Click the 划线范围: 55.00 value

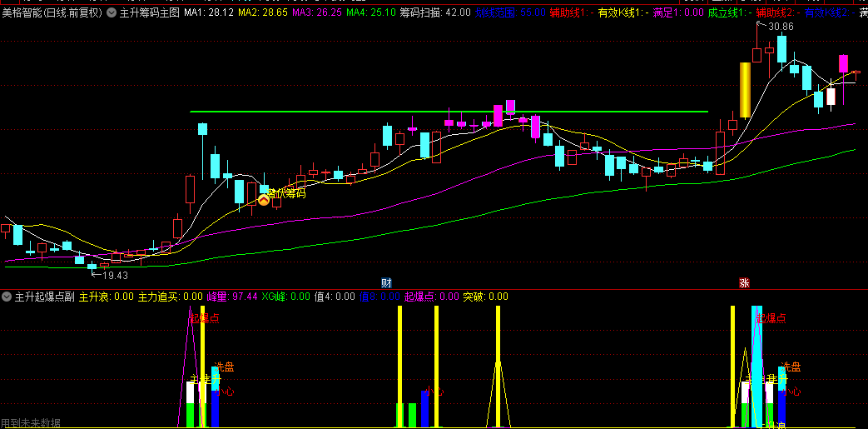pos(510,12)
